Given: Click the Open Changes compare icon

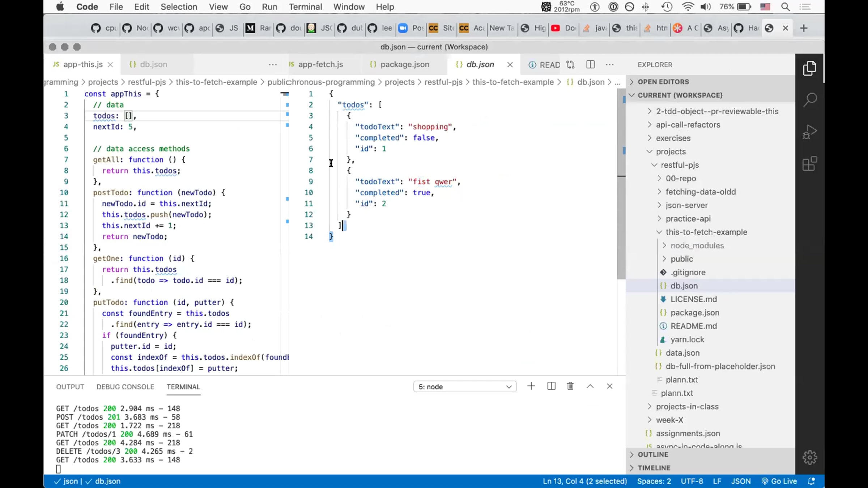Looking at the screenshot, I should tap(570, 65).
